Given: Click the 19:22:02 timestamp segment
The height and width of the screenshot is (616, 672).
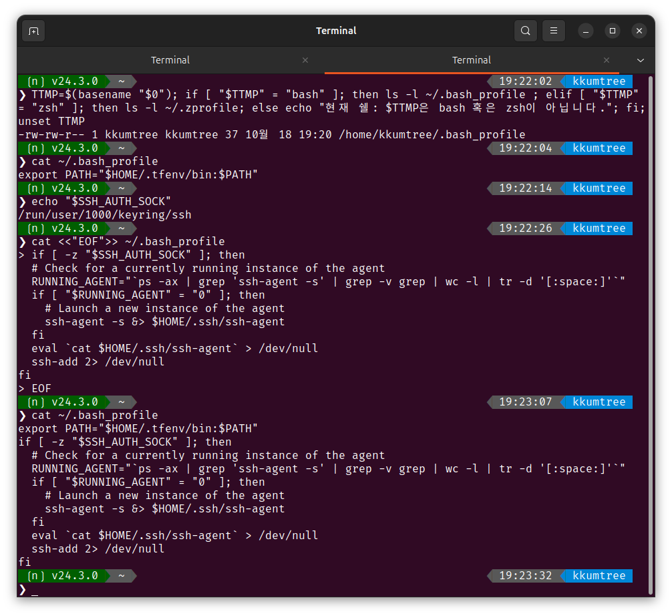Looking at the screenshot, I should 526,82.
